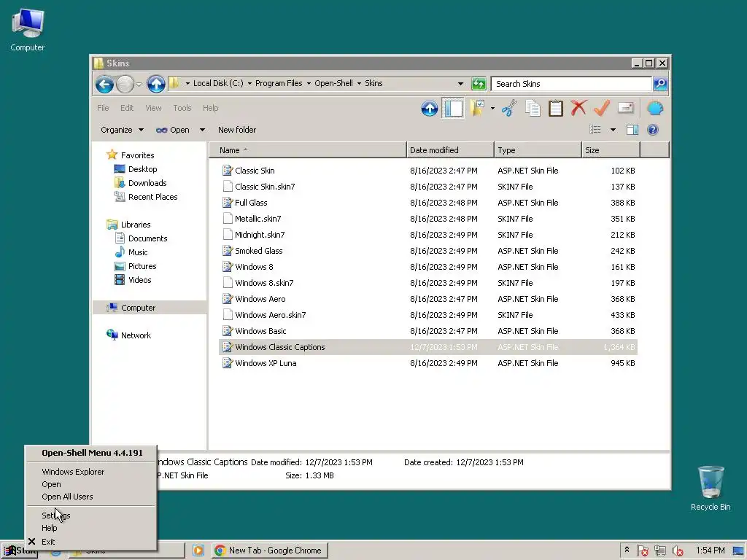The width and height of the screenshot is (747, 560).
Task: Toggle the navigation pane toolbar icon
Action: click(x=453, y=109)
